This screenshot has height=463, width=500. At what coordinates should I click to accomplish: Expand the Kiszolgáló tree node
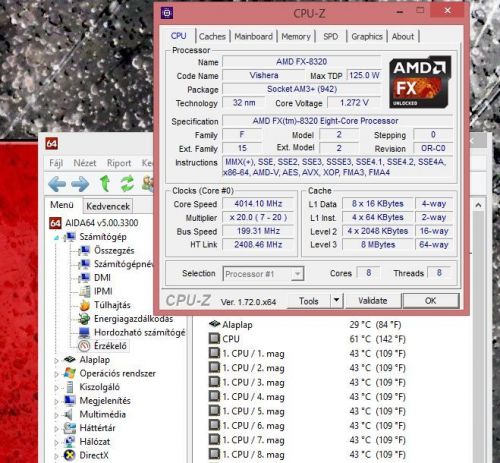click(x=56, y=388)
